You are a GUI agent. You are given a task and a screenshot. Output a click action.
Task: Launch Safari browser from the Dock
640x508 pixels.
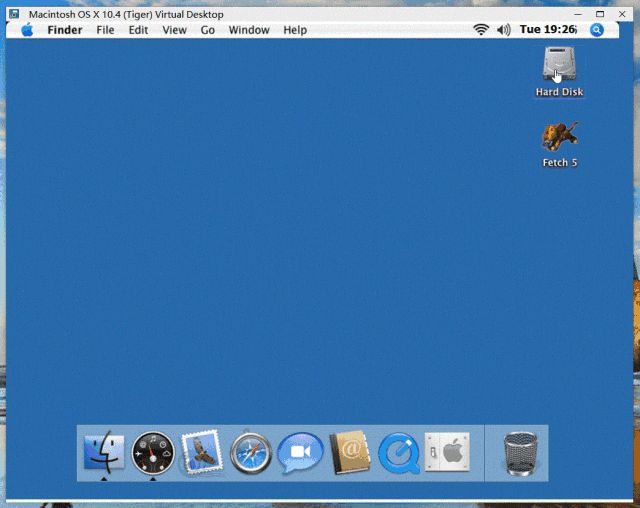pos(251,452)
